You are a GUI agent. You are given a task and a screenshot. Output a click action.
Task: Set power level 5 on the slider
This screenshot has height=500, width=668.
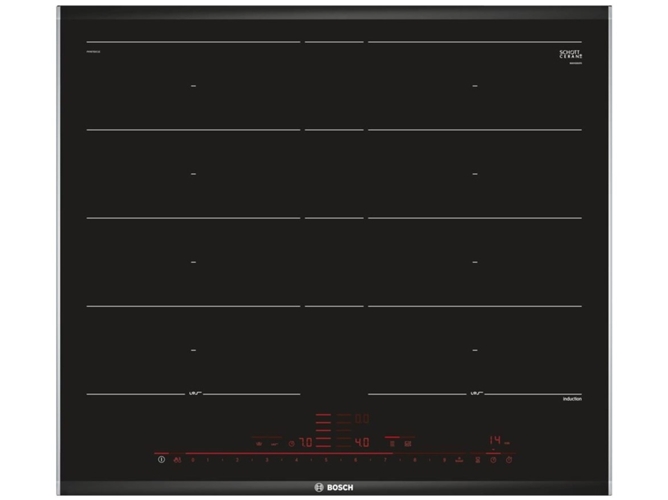pos(326,460)
